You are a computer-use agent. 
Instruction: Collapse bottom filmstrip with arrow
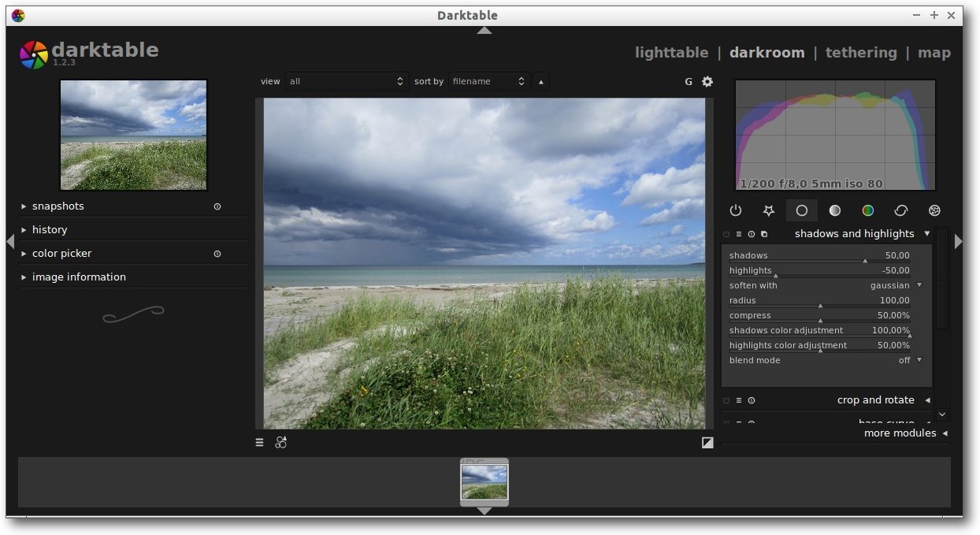pyautogui.click(x=484, y=511)
